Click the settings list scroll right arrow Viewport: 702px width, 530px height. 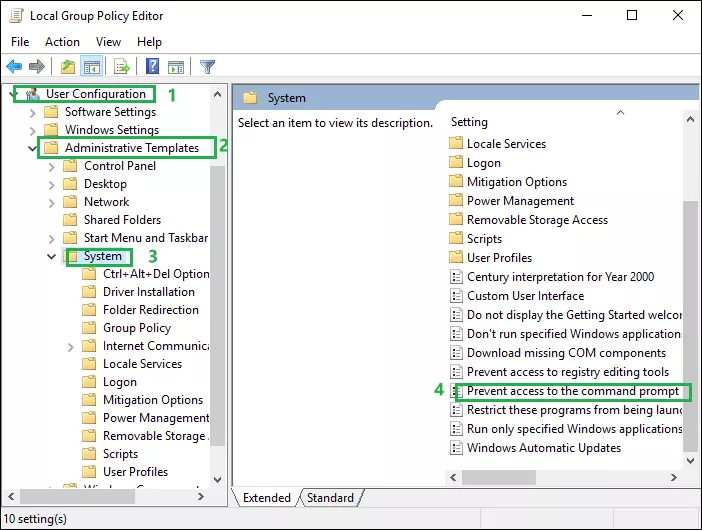click(x=673, y=478)
